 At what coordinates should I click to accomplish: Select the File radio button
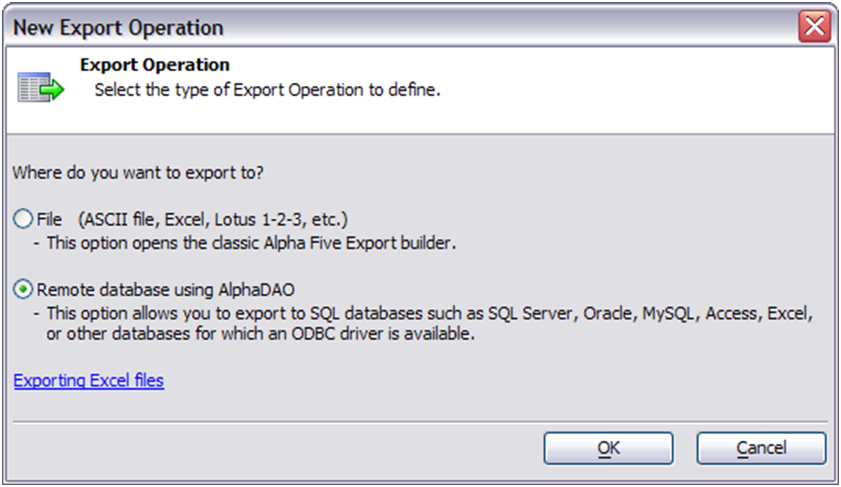(x=23, y=219)
